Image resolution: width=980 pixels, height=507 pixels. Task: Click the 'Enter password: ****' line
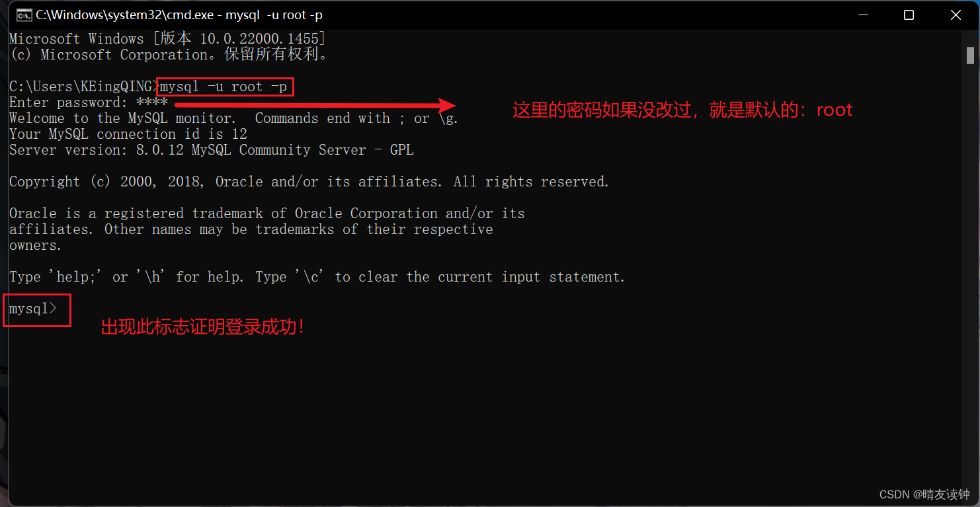(89, 102)
